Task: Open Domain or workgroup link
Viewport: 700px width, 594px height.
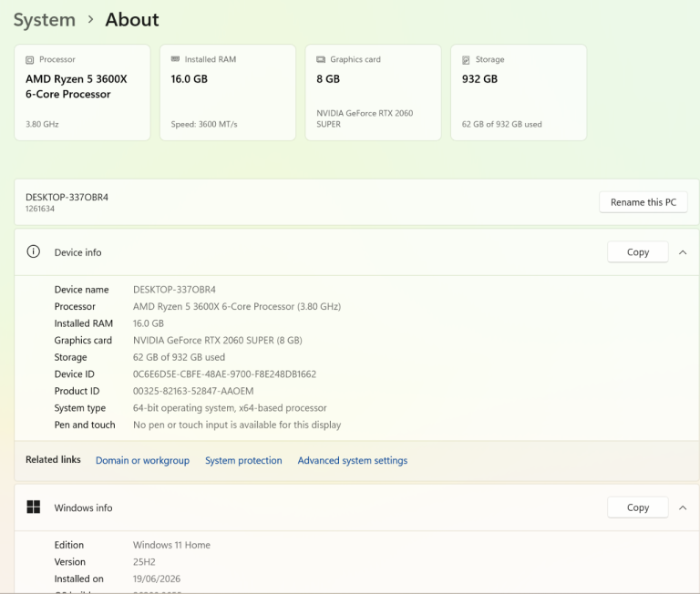Action: pos(142,460)
